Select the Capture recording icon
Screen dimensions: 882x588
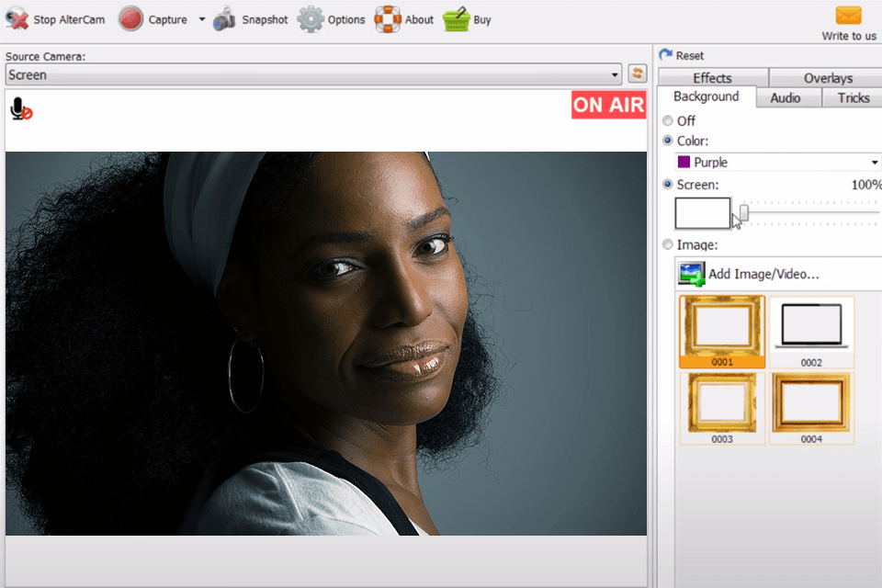pos(130,18)
